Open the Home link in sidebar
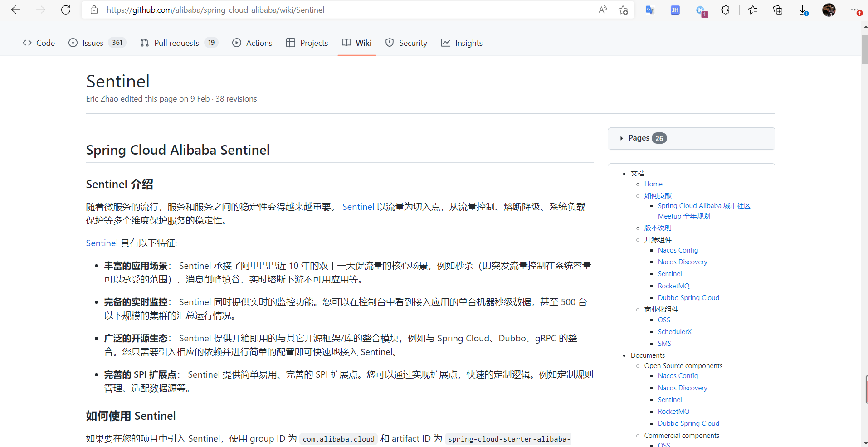The width and height of the screenshot is (868, 447). coord(653,184)
